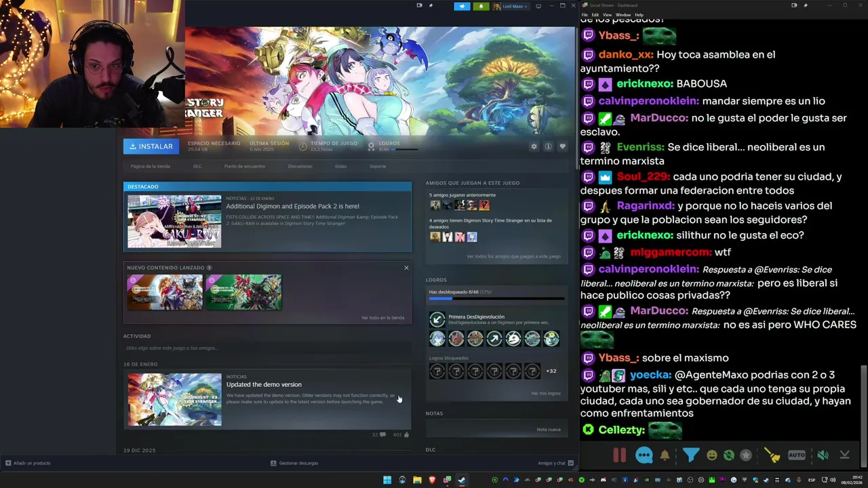
Task: Open the game settings gear icon
Action: tap(534, 146)
